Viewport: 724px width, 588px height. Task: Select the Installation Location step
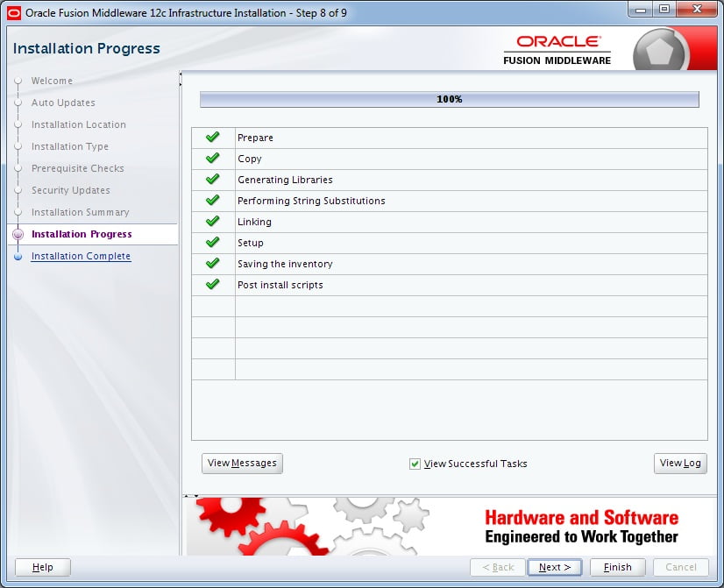tap(79, 124)
